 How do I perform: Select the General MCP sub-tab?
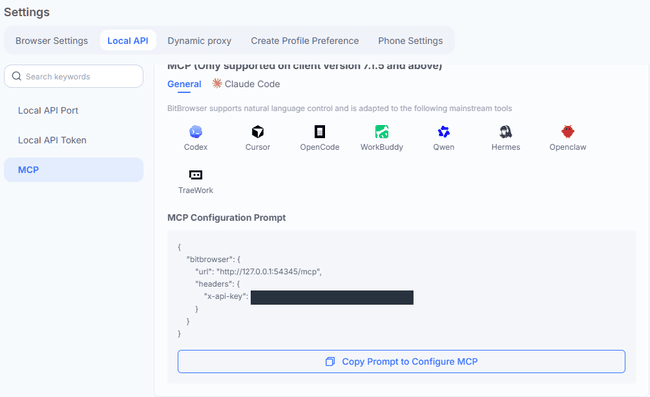point(184,84)
